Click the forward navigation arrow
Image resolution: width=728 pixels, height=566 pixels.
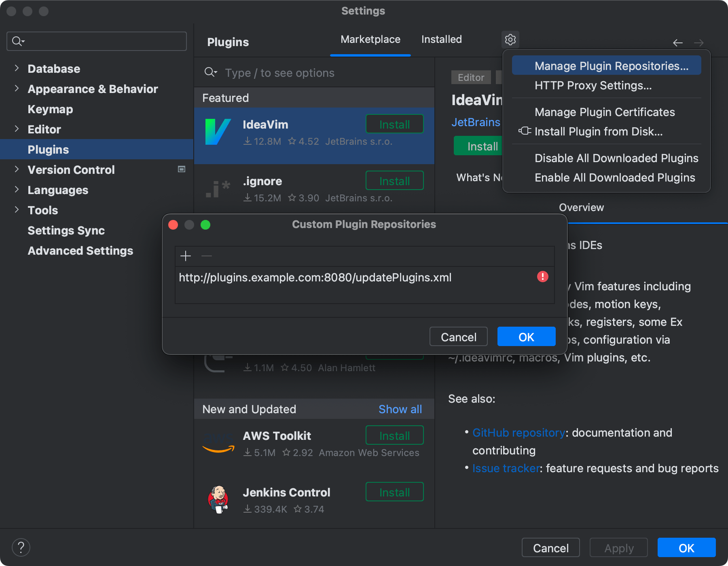click(699, 42)
